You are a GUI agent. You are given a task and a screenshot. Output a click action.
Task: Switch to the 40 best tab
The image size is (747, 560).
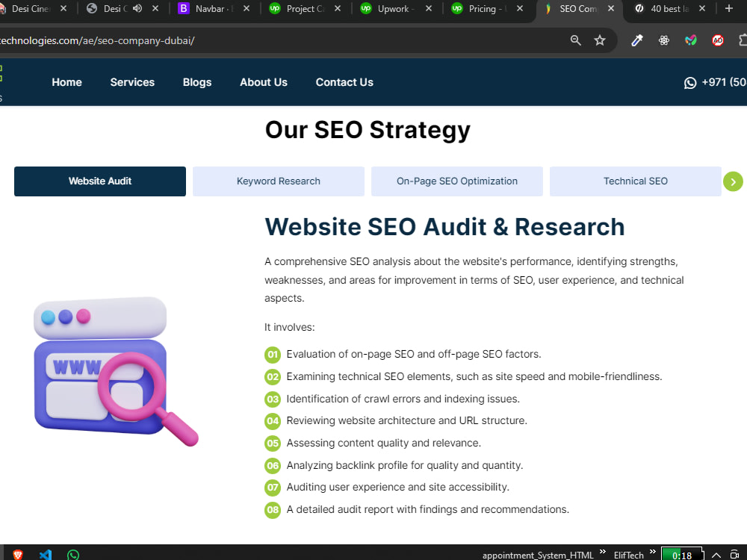(x=669, y=8)
